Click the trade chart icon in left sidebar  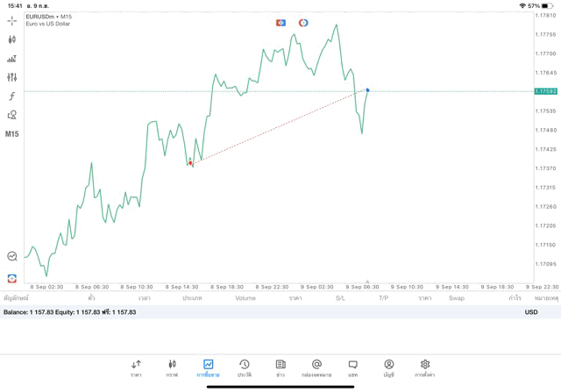(x=12, y=256)
